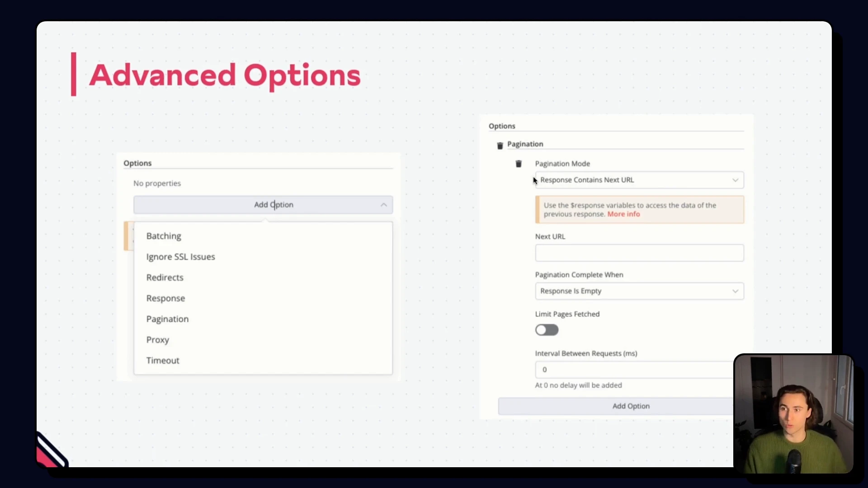Click Interval Between Requests input field

634,370
